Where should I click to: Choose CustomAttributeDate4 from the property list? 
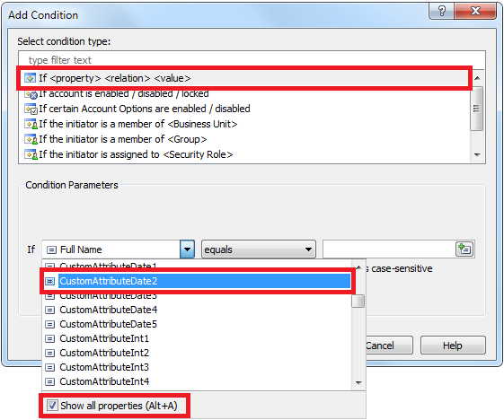point(109,310)
